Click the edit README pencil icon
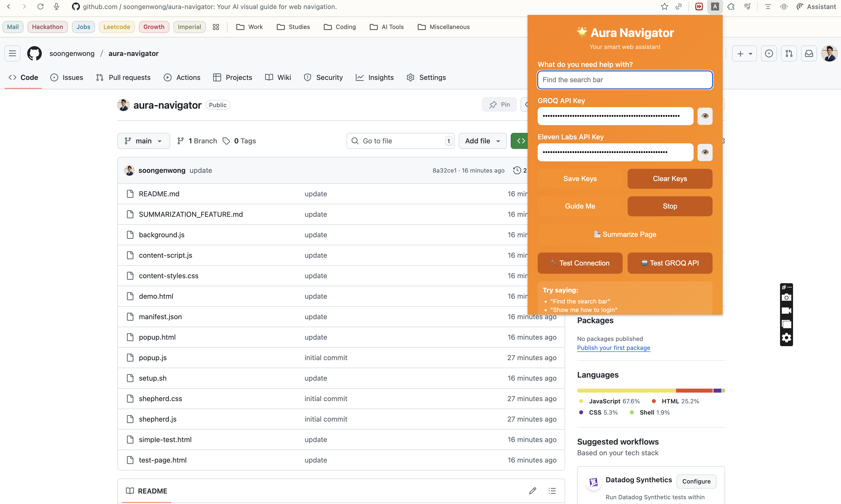 click(532, 491)
